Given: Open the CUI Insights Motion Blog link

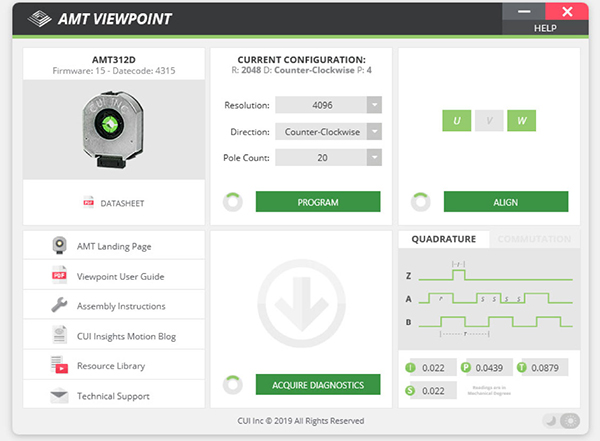Looking at the screenshot, I should pyautogui.click(x=126, y=336).
